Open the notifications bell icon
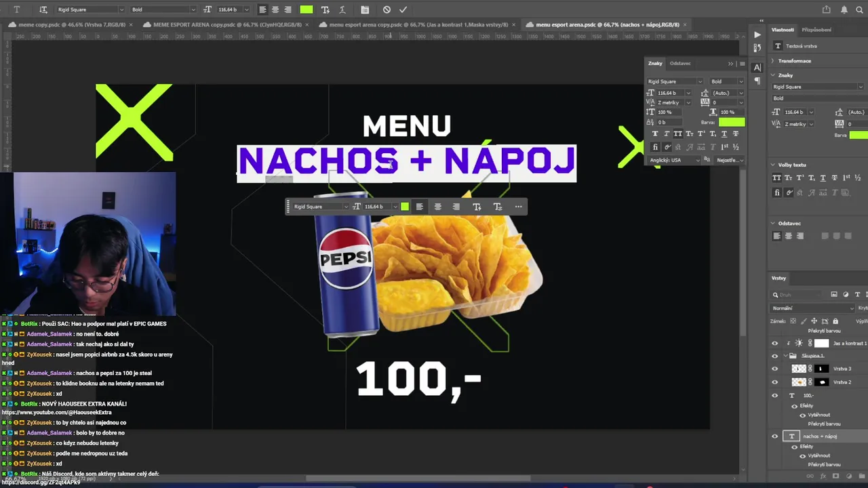This screenshot has height=488, width=868. click(844, 9)
